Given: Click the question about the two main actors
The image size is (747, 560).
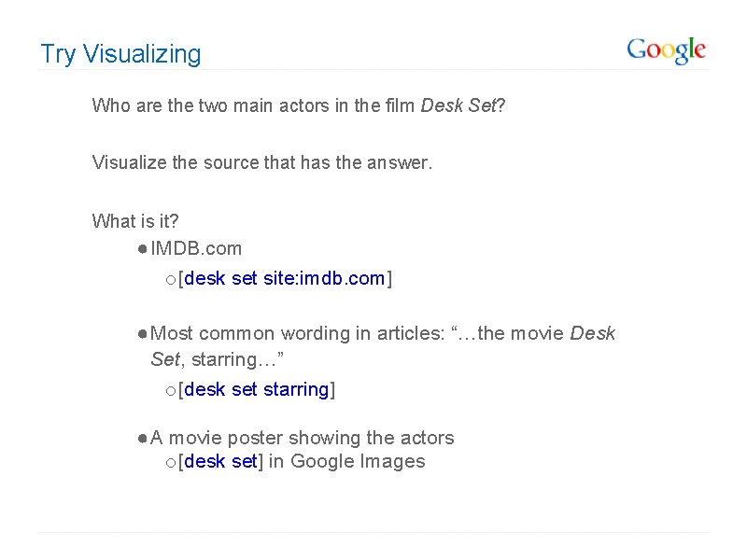Looking at the screenshot, I should pyautogui.click(x=255, y=105).
